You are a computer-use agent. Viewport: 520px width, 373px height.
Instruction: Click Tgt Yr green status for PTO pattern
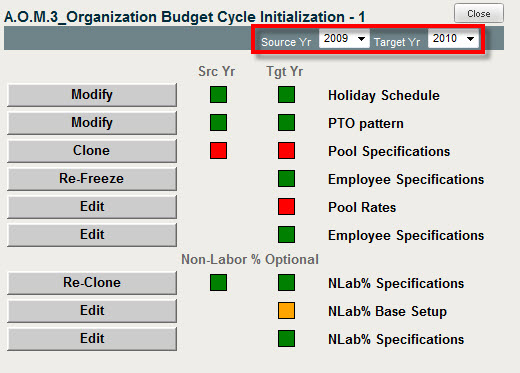coord(286,122)
